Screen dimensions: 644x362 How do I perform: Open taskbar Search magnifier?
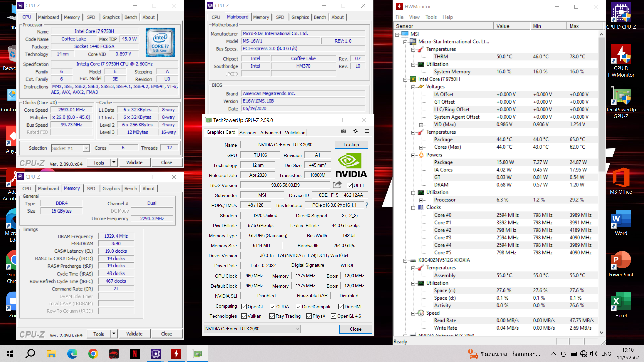(31, 354)
